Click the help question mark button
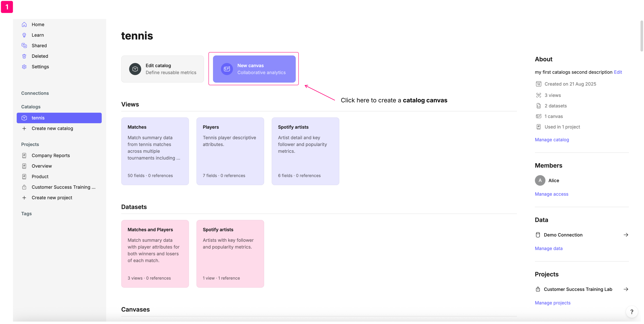This screenshot has width=644, height=324. pos(631,312)
